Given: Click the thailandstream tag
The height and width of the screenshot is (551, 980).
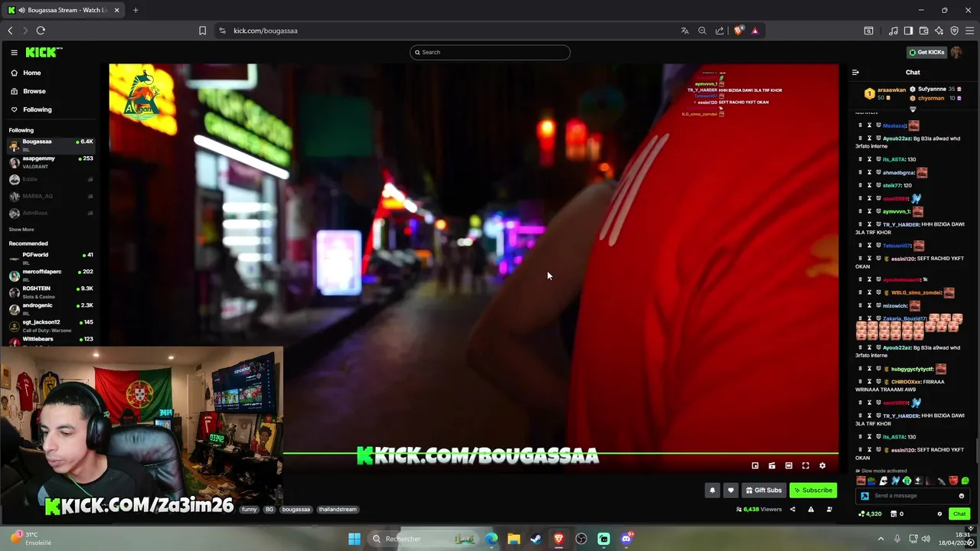Looking at the screenshot, I should pos(338,510).
